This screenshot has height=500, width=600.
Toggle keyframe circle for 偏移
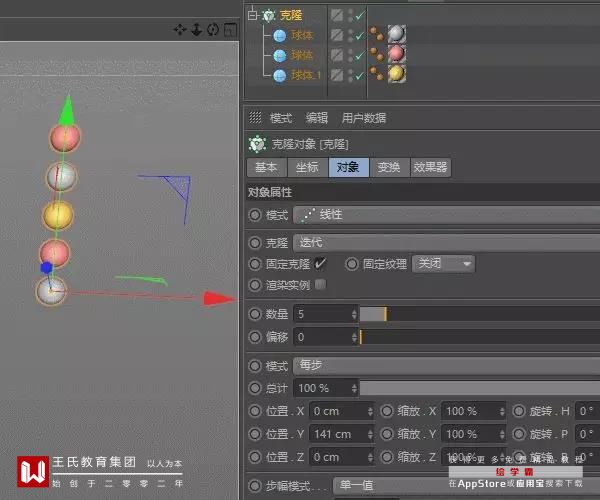tap(255, 337)
